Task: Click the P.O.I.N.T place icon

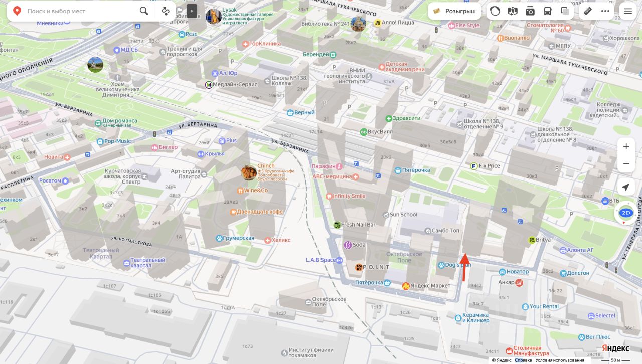Action: [359, 267]
